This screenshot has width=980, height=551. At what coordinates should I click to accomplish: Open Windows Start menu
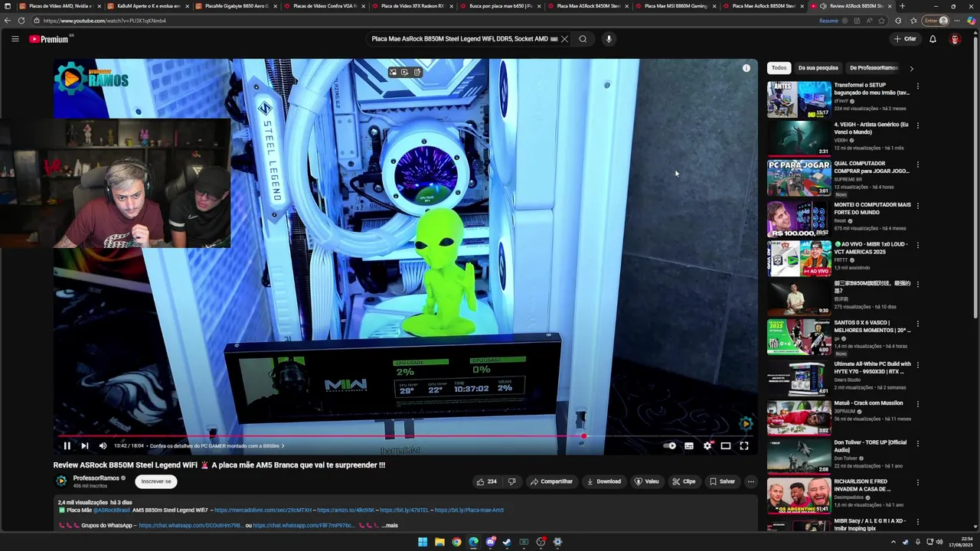pos(423,542)
